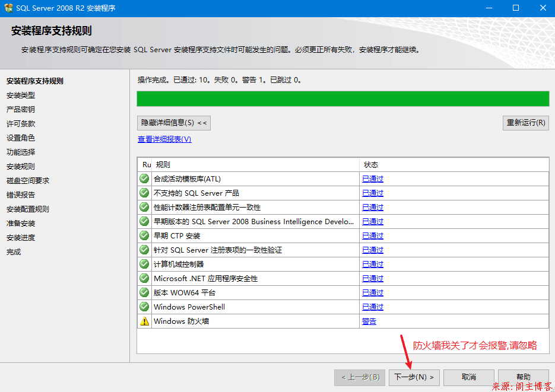
Task: Click yellow warning icon for Windows 防火墙
Action: coord(144,321)
